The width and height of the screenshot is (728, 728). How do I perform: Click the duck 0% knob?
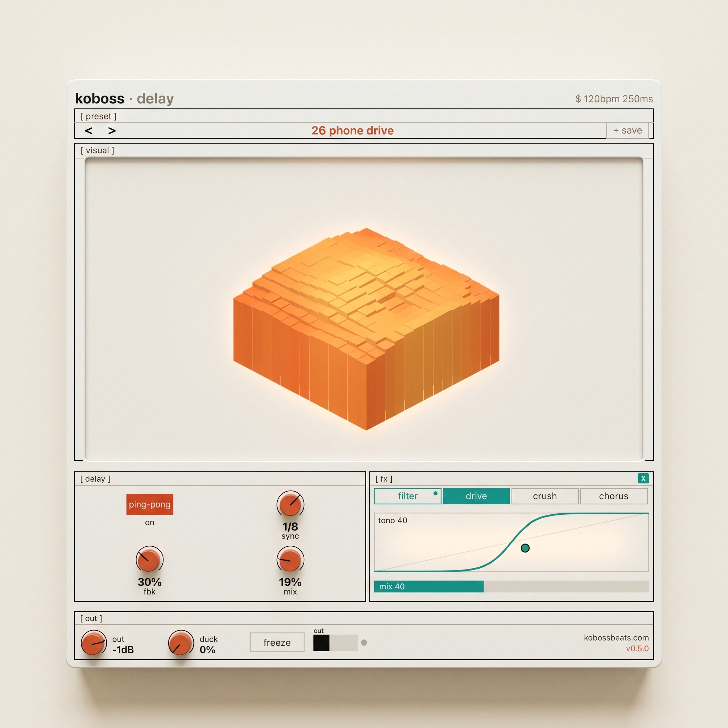[x=181, y=643]
